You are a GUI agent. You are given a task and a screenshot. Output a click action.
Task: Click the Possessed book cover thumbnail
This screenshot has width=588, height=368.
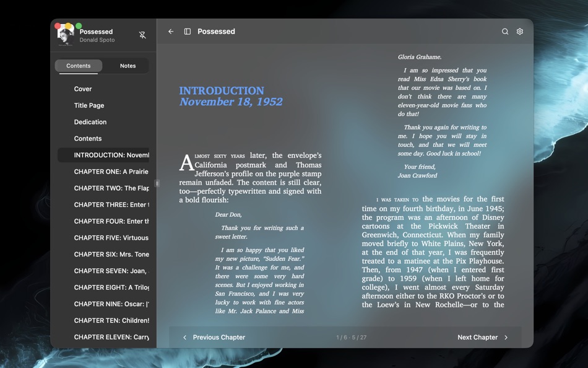pos(65,34)
